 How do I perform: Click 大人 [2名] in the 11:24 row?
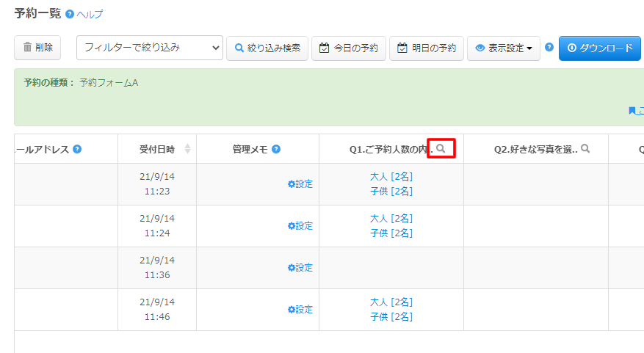tap(391, 219)
